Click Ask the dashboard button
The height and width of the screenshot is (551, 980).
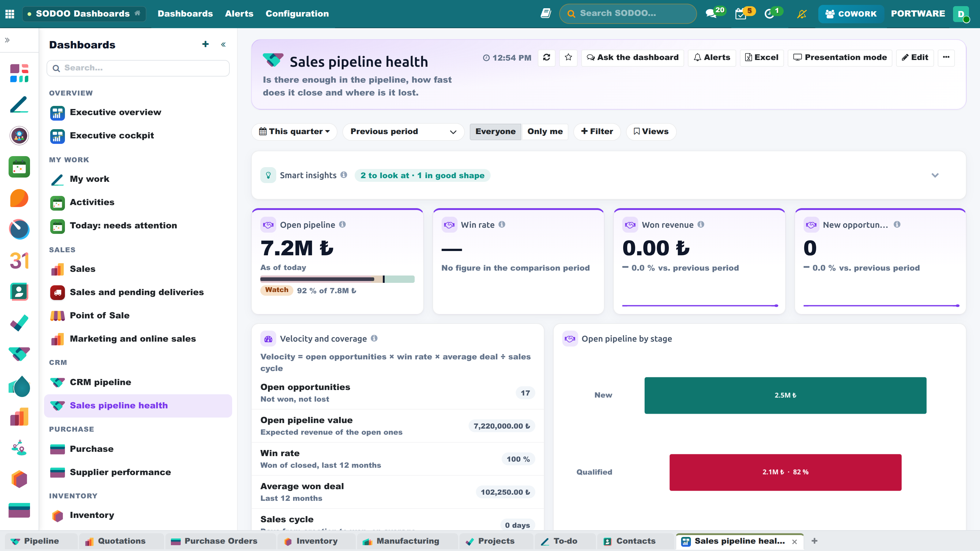point(632,58)
